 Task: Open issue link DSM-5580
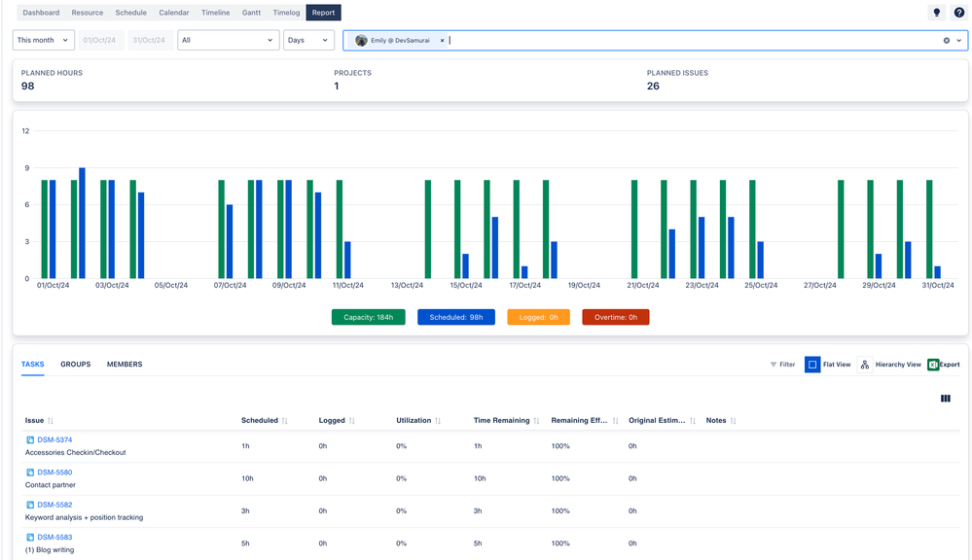coord(54,472)
